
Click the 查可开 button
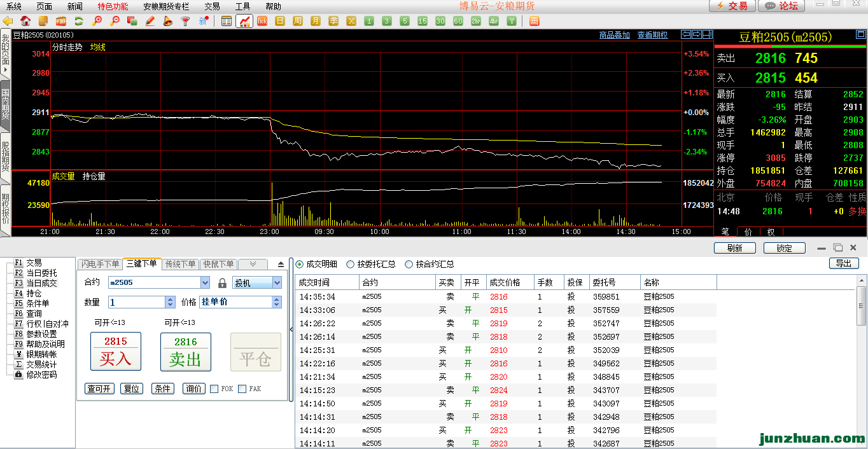click(x=99, y=389)
